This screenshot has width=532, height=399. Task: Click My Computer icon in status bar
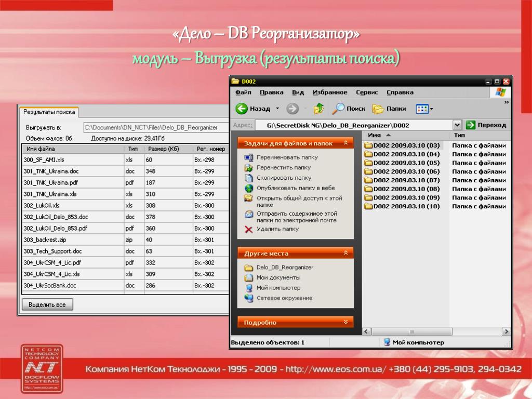pyautogui.click(x=387, y=342)
